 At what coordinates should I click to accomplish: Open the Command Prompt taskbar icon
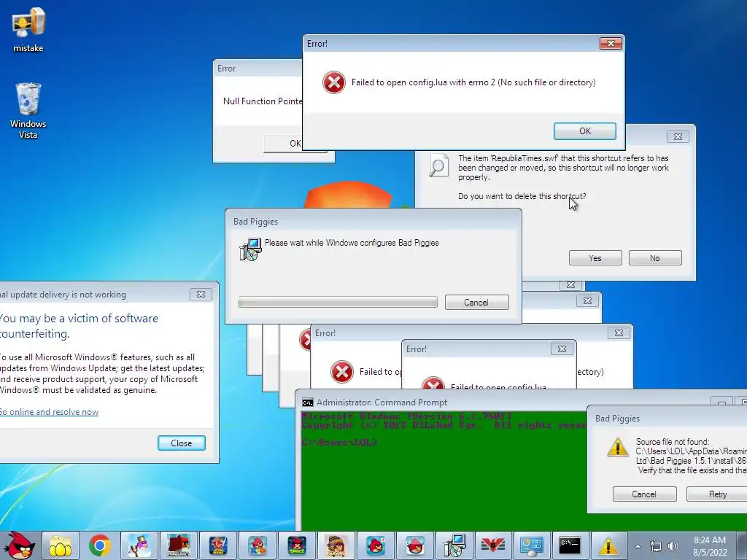point(570,545)
